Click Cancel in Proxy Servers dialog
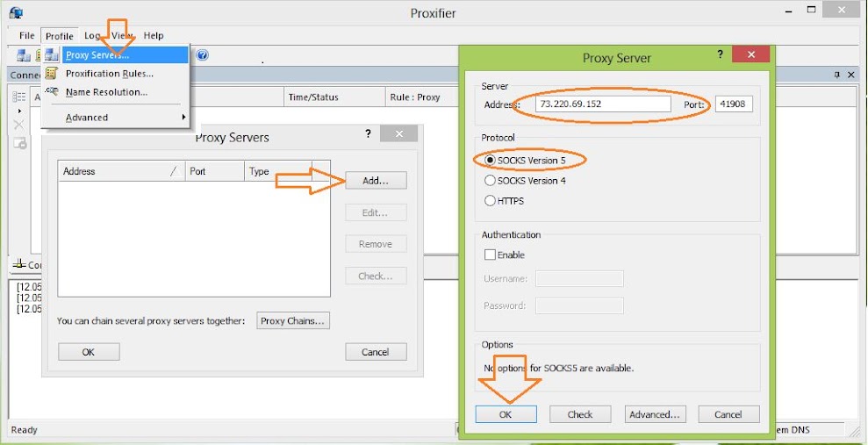 [x=376, y=352]
